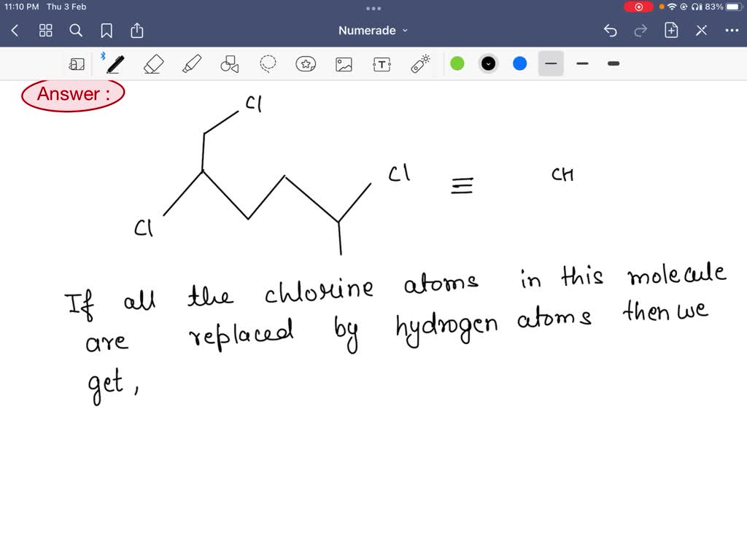Open the Shapes tool
Screen dimensions: 747x560
tap(229, 63)
